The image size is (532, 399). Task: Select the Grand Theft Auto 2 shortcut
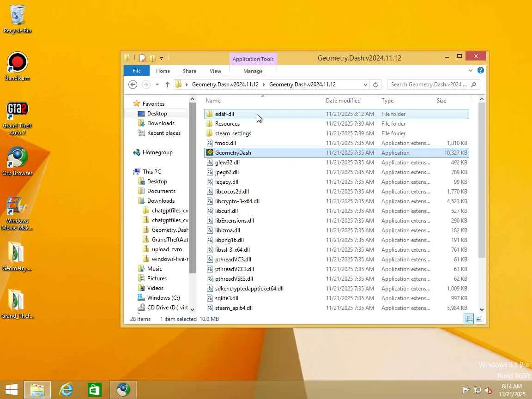[x=17, y=118]
